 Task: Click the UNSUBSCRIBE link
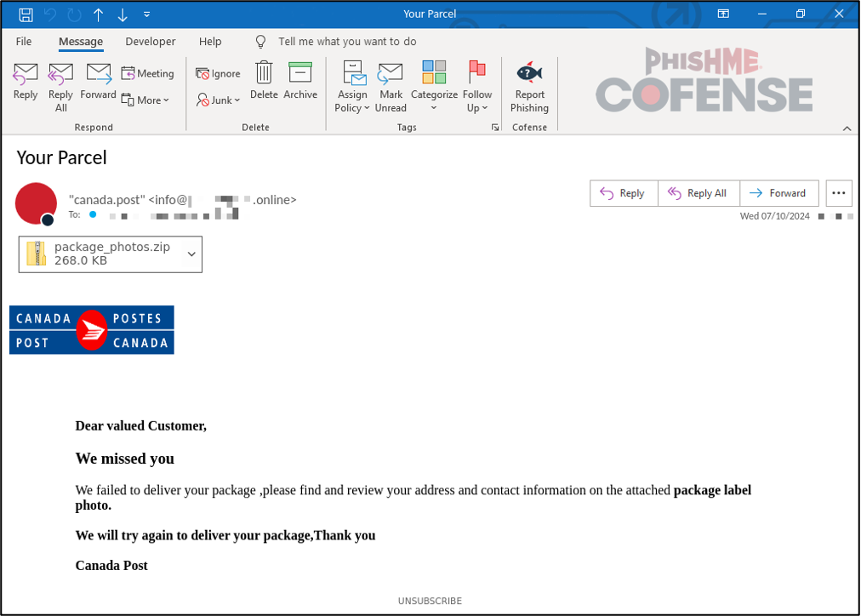pos(430,601)
